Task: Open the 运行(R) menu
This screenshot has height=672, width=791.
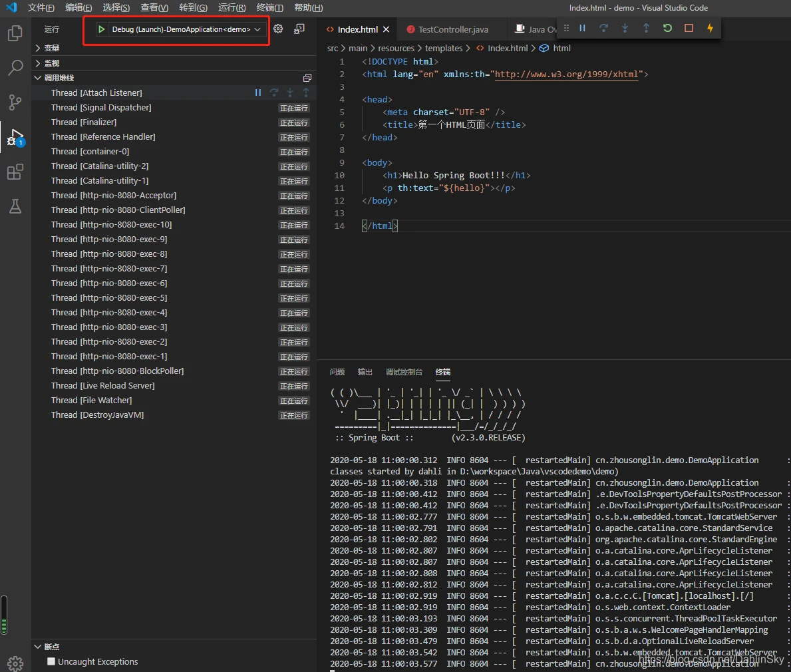Action: pyautogui.click(x=232, y=7)
